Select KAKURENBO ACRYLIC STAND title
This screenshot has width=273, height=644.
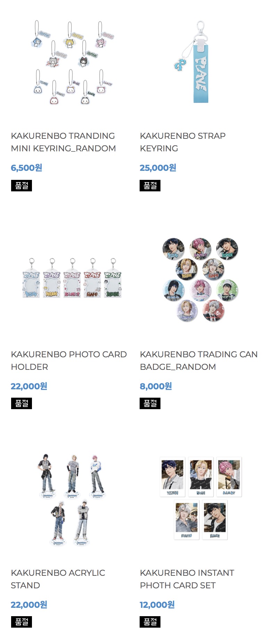click(x=58, y=579)
